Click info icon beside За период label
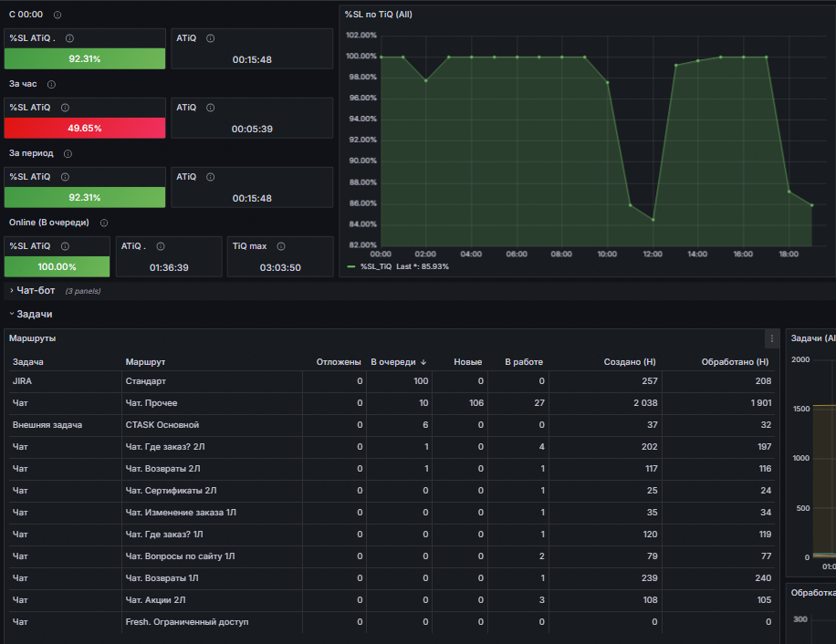 point(68,153)
